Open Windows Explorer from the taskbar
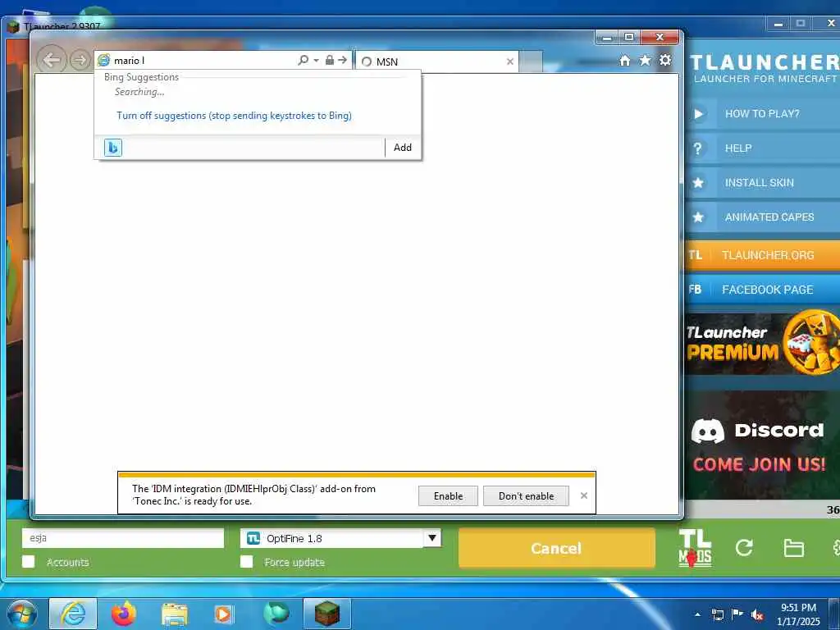The image size is (840, 630). click(x=175, y=614)
